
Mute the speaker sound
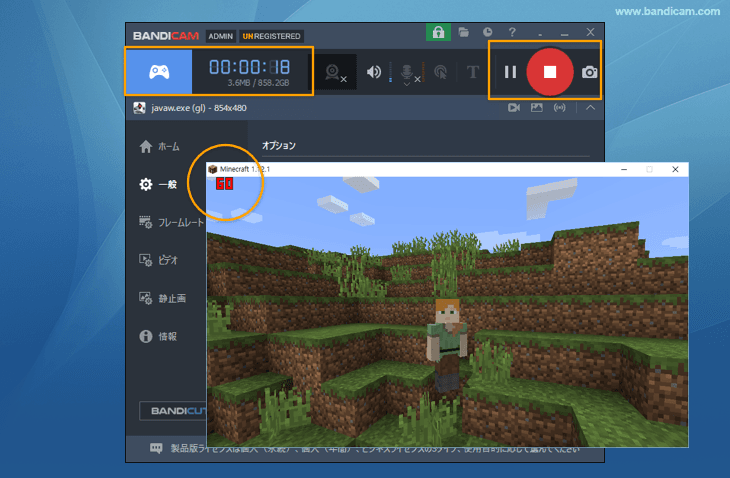click(374, 72)
